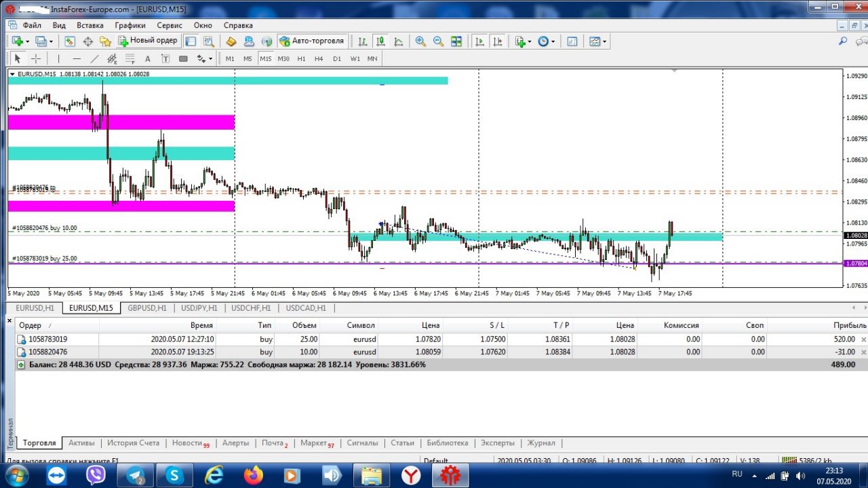Close order 1058820476 with its X
The width and height of the screenshot is (868, 488).
coord(863,352)
